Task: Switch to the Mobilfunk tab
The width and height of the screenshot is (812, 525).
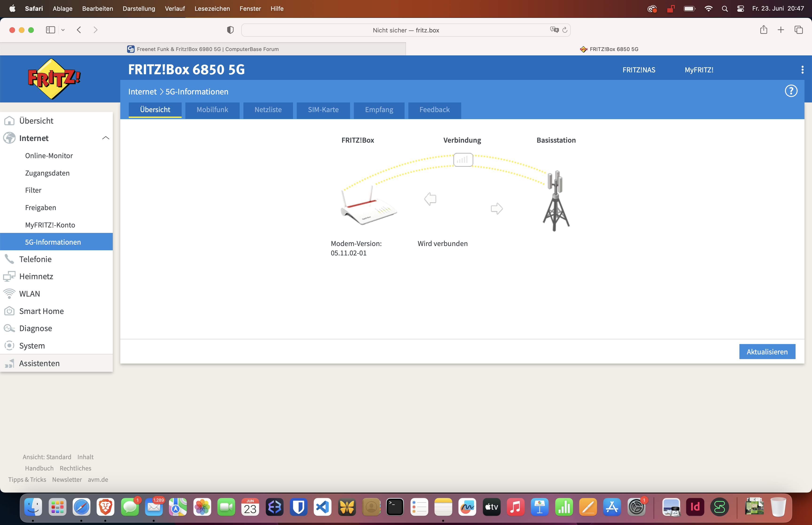Action: point(212,110)
